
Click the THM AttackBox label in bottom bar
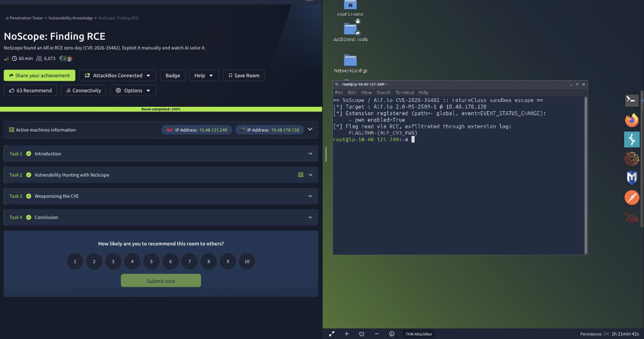point(419,334)
